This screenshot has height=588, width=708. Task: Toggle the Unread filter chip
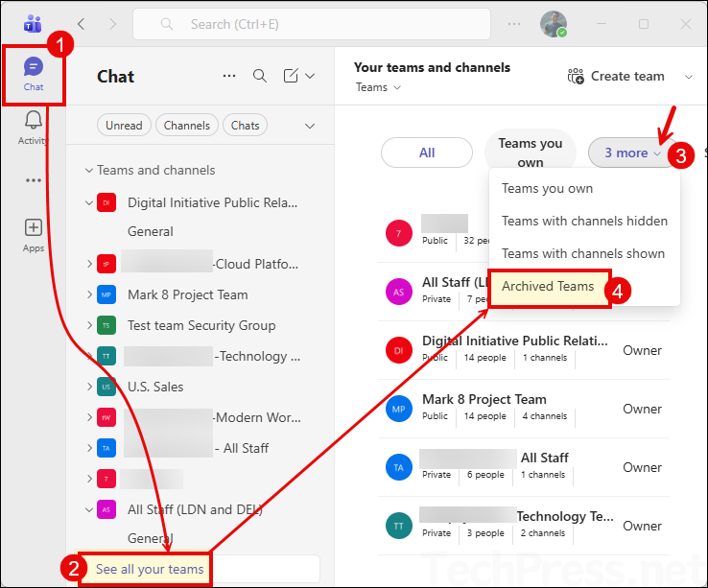[124, 126]
